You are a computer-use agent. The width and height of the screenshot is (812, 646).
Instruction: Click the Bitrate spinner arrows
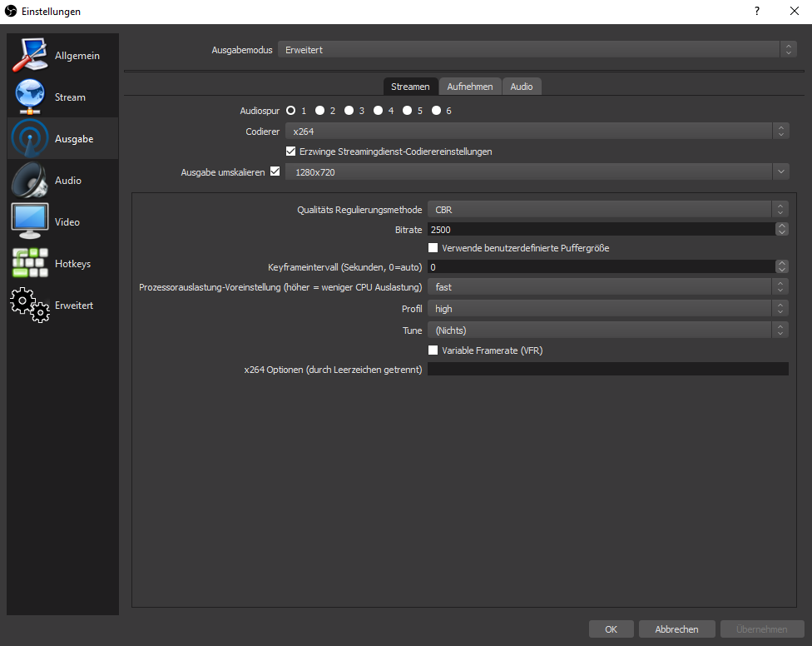782,229
